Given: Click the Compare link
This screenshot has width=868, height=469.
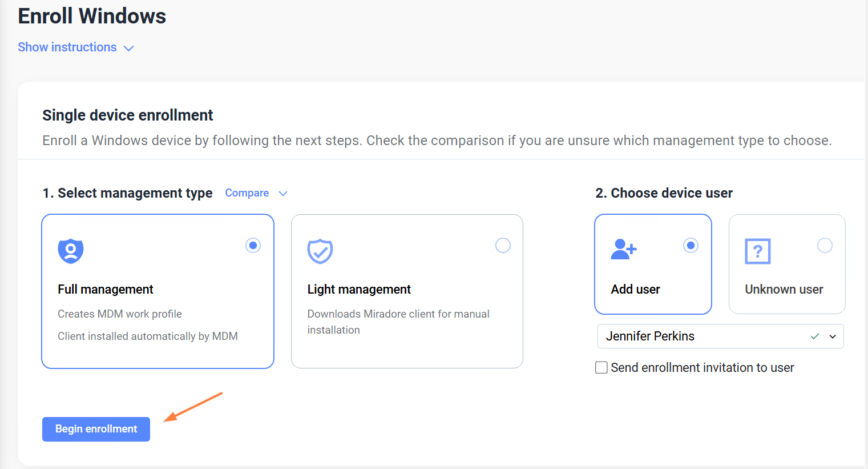Looking at the screenshot, I should (247, 193).
